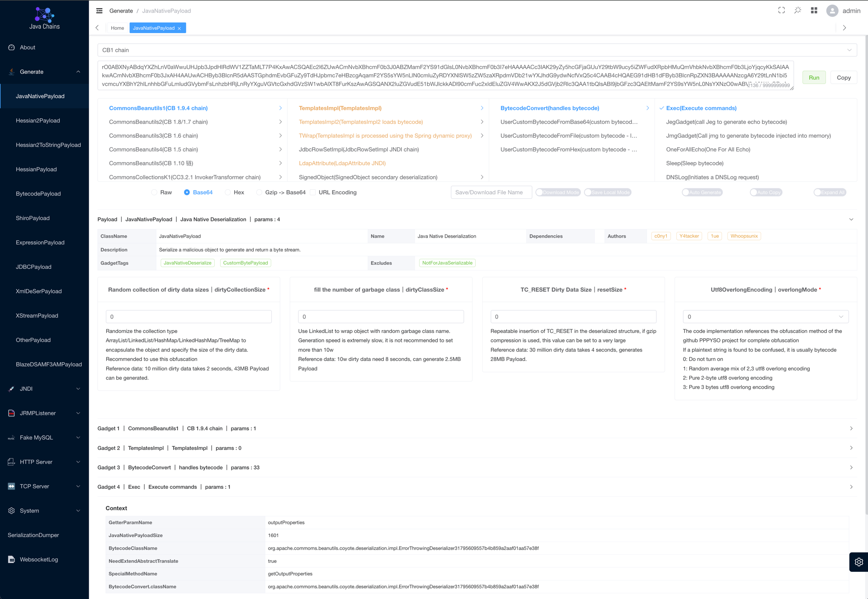Screen dimensions: 868x599
Task: Click the green Run button
Action: point(814,78)
